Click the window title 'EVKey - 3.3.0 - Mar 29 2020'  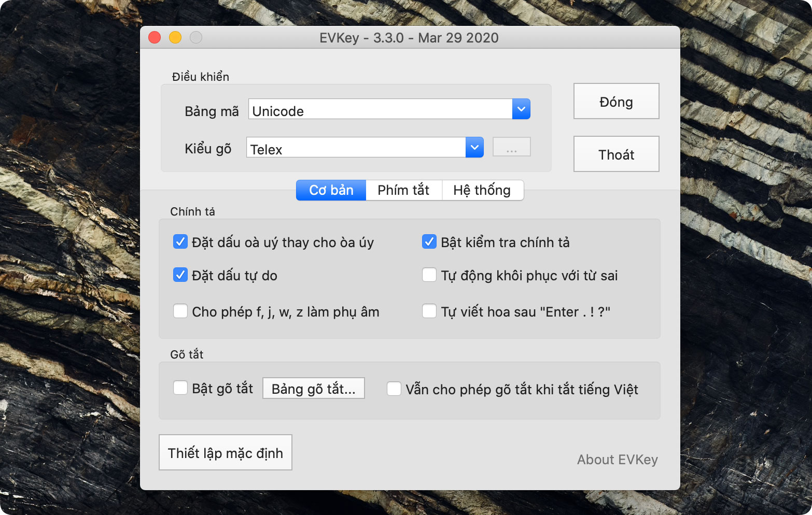(409, 38)
